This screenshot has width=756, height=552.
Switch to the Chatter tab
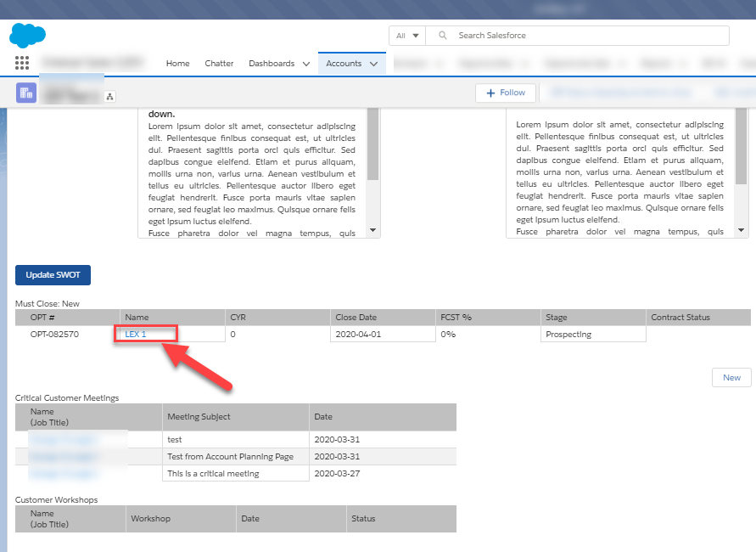tap(219, 64)
